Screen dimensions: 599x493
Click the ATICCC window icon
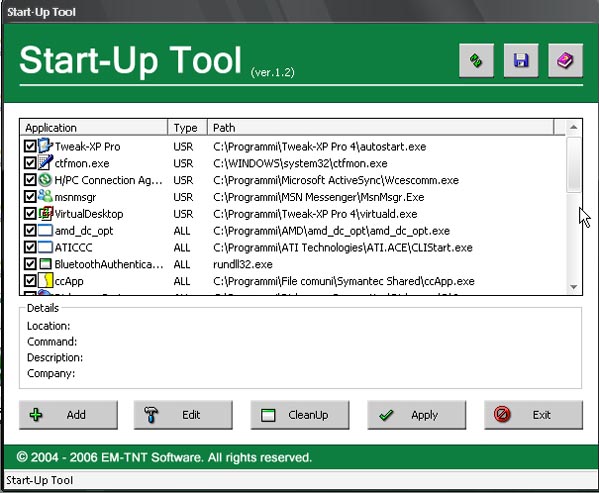pyautogui.click(x=45, y=247)
